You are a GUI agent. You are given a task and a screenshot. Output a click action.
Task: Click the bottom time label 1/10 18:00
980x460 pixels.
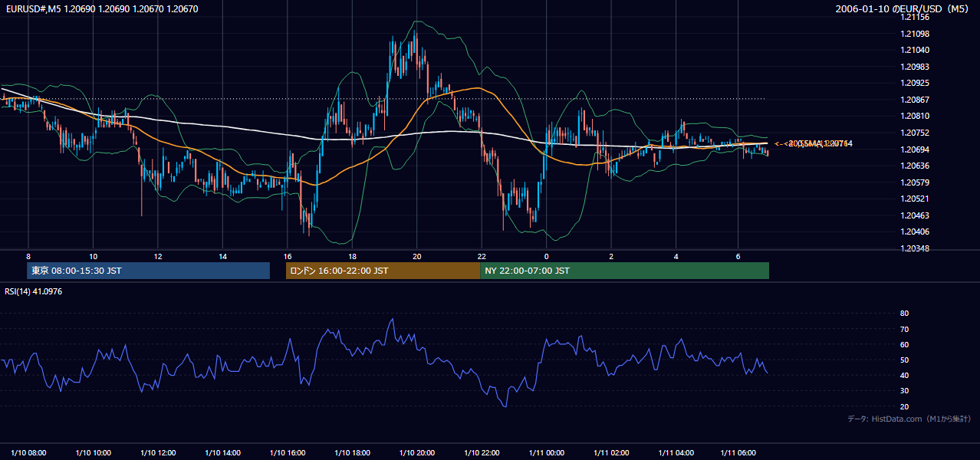coord(353,452)
